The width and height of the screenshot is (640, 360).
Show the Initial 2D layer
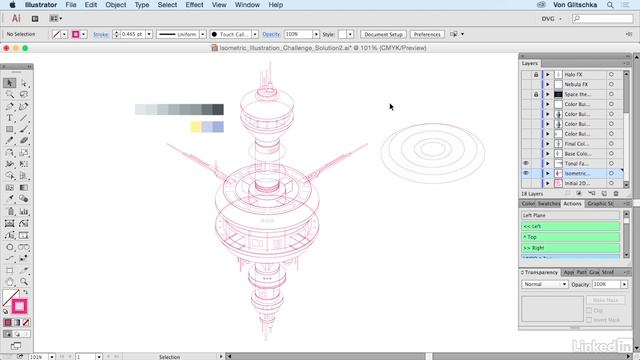[526, 183]
